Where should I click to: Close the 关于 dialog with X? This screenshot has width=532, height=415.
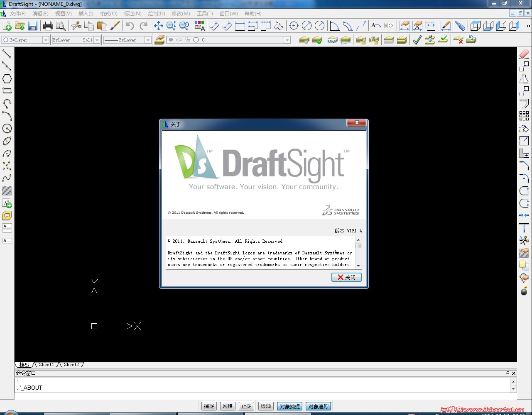tap(357, 122)
